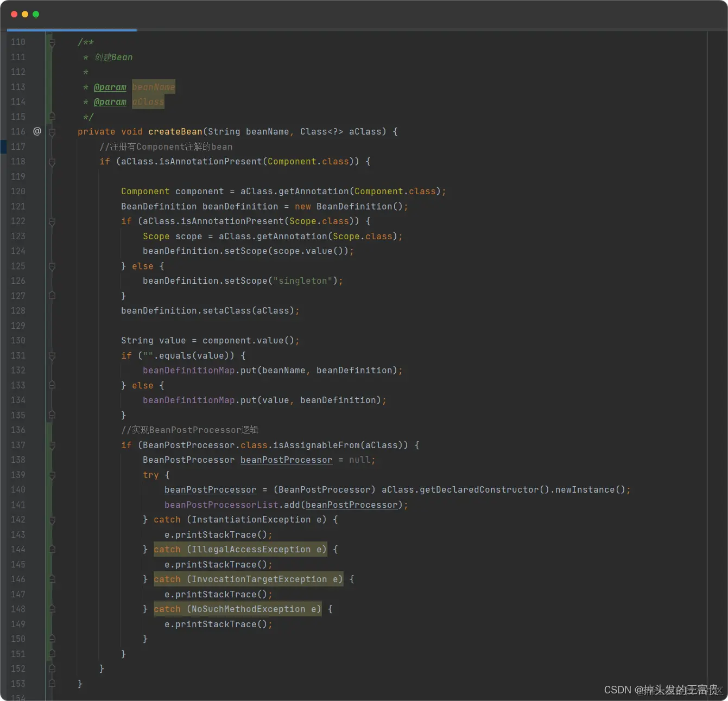728x701 pixels.
Task: Click new BeanDefinition() on line 121
Action: click(349, 207)
